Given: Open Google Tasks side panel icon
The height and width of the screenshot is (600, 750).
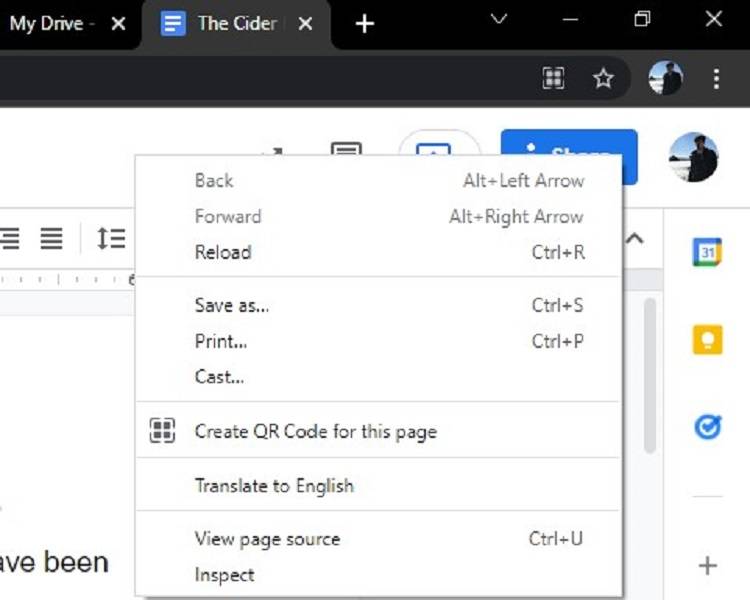Looking at the screenshot, I should pos(708,428).
